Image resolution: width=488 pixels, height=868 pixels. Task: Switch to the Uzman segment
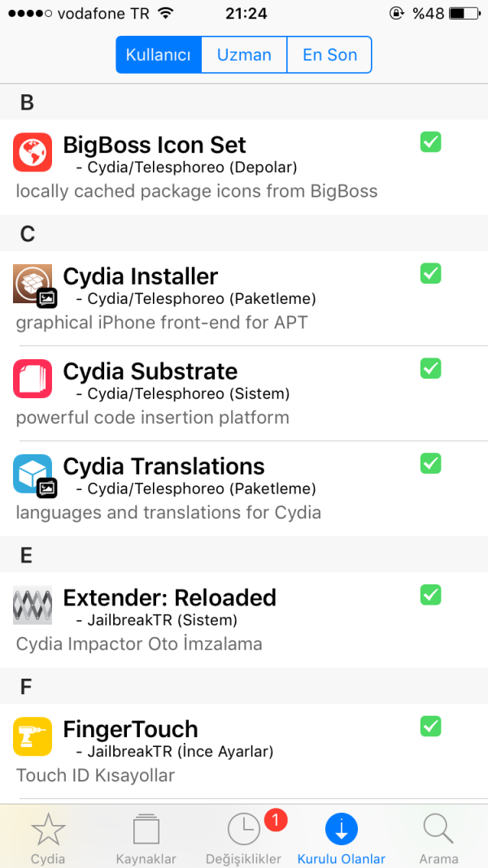pyautogui.click(x=244, y=55)
